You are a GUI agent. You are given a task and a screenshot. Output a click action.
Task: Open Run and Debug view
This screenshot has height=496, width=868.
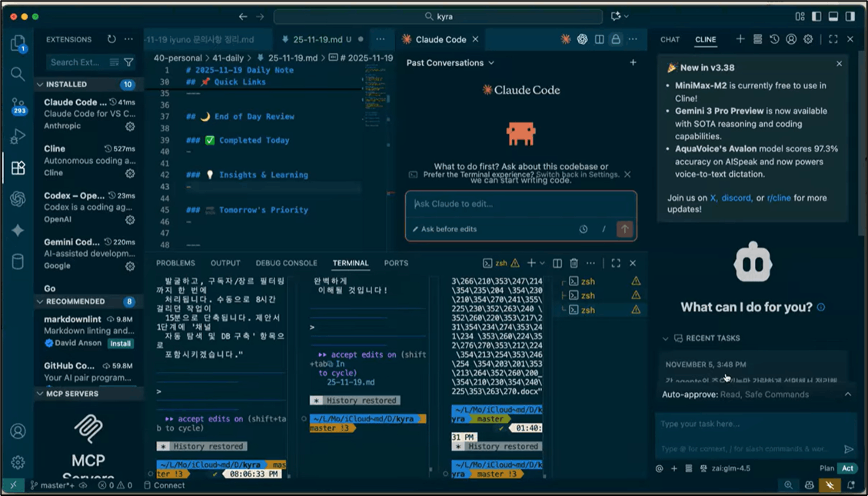(18, 136)
